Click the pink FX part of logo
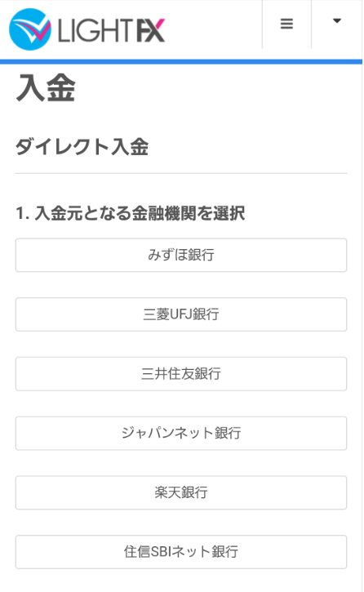364x592 pixels. tap(150, 30)
